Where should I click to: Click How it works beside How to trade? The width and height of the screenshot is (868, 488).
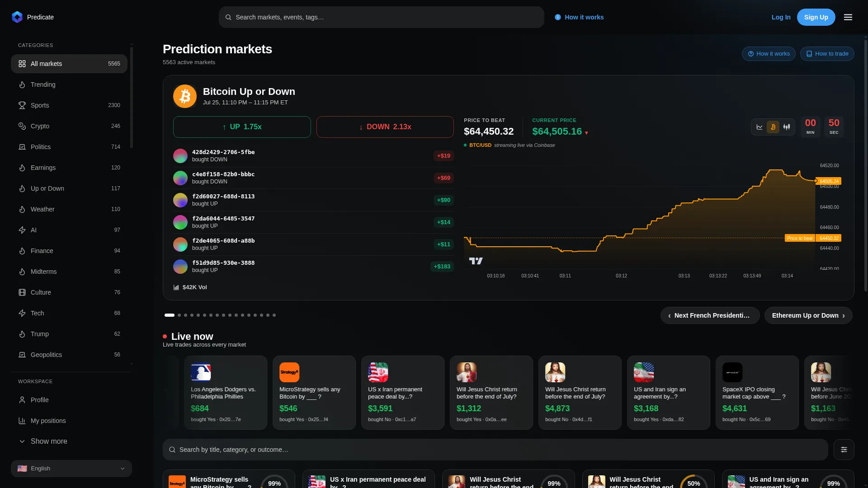769,54
